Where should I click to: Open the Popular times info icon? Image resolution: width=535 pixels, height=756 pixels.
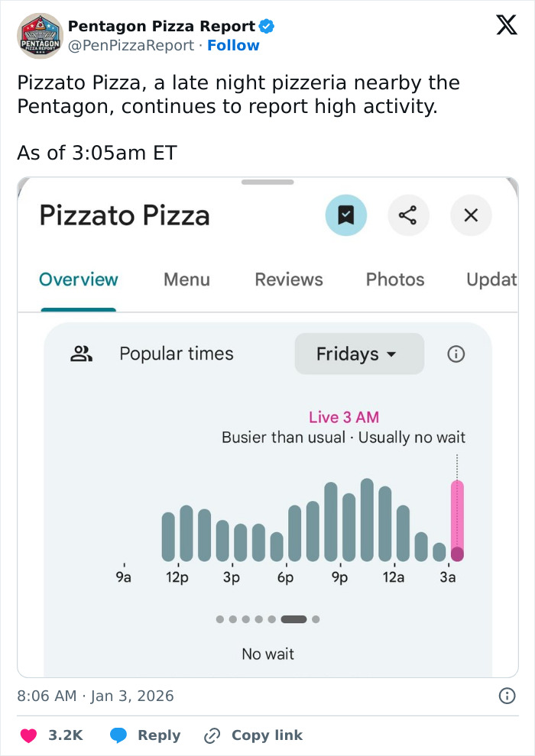456,354
